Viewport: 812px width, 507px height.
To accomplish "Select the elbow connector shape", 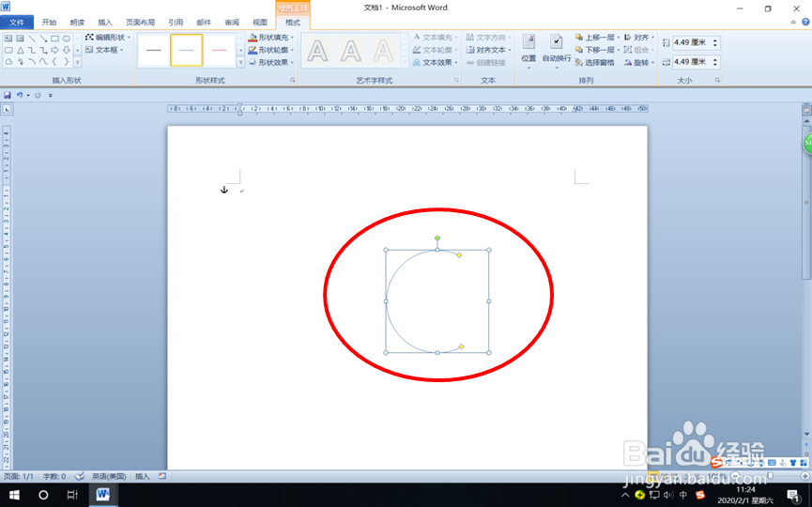I will (32, 51).
